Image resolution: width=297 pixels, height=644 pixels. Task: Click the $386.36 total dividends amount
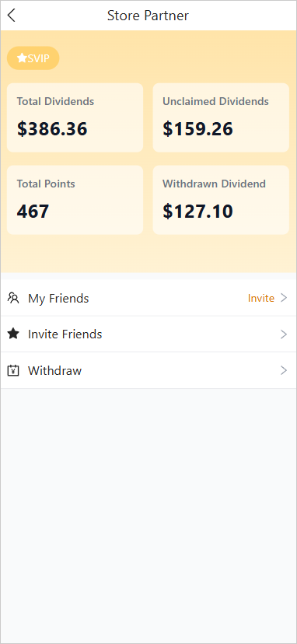[52, 129]
